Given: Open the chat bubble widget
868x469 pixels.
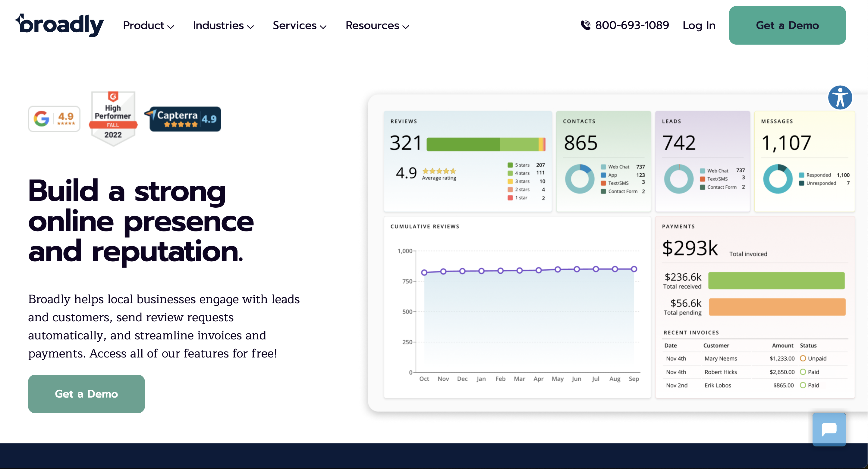Looking at the screenshot, I should coord(829,429).
